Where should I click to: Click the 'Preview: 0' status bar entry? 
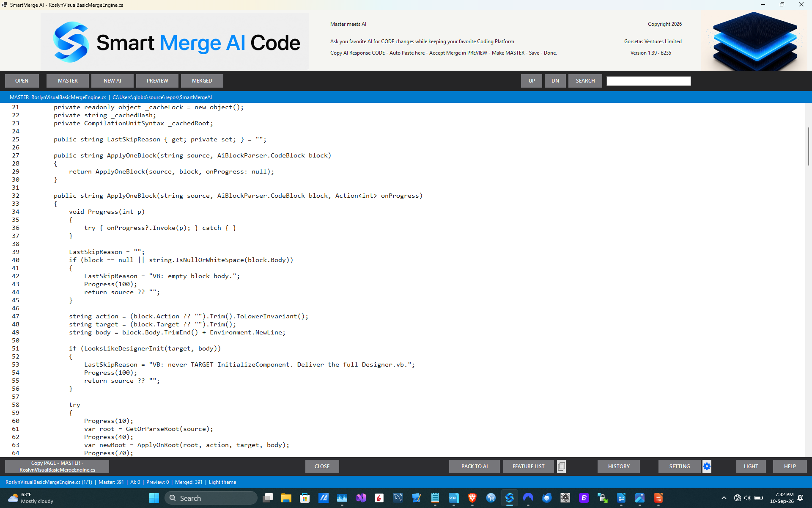point(157,482)
